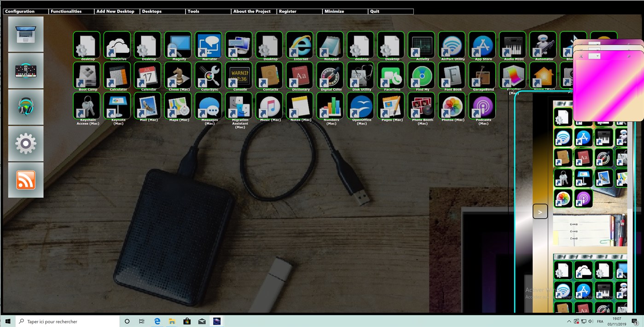Show hidden system tray icons
The width and height of the screenshot is (644, 327).
click(569, 321)
